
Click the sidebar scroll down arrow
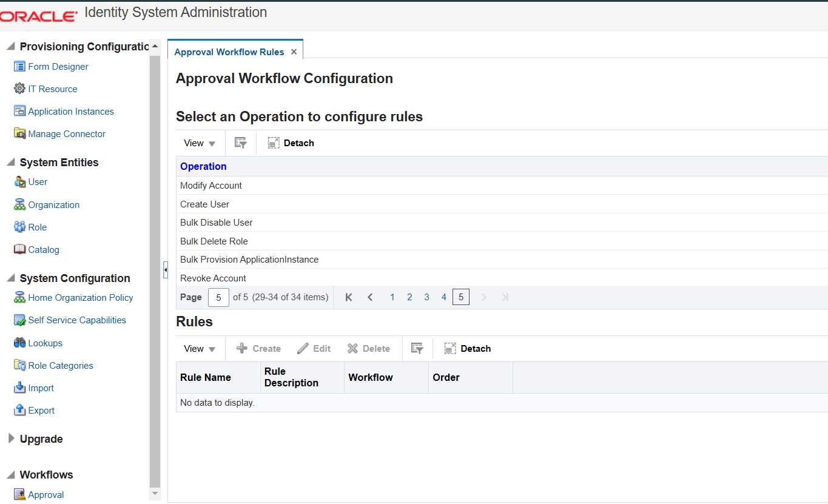point(155,494)
